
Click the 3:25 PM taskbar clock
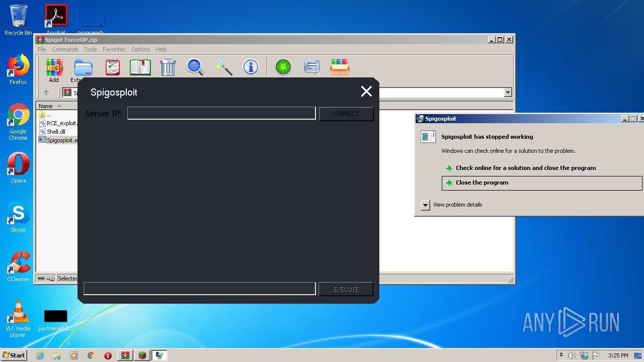point(618,355)
